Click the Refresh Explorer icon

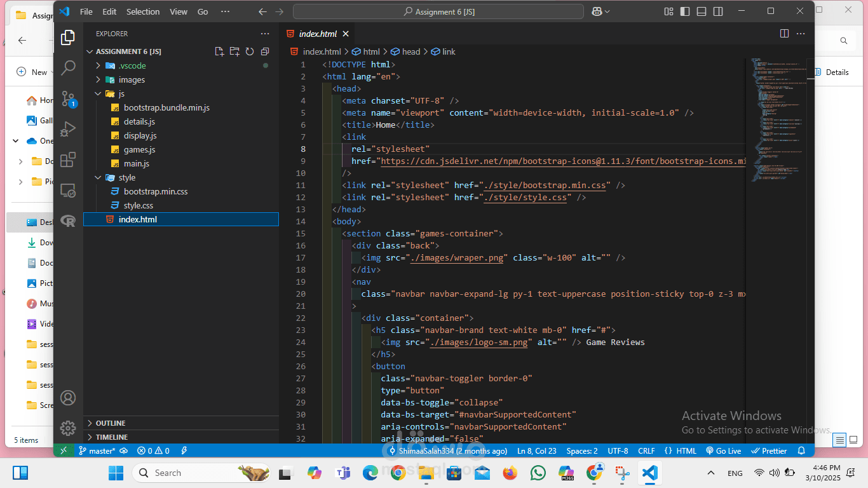click(x=250, y=51)
